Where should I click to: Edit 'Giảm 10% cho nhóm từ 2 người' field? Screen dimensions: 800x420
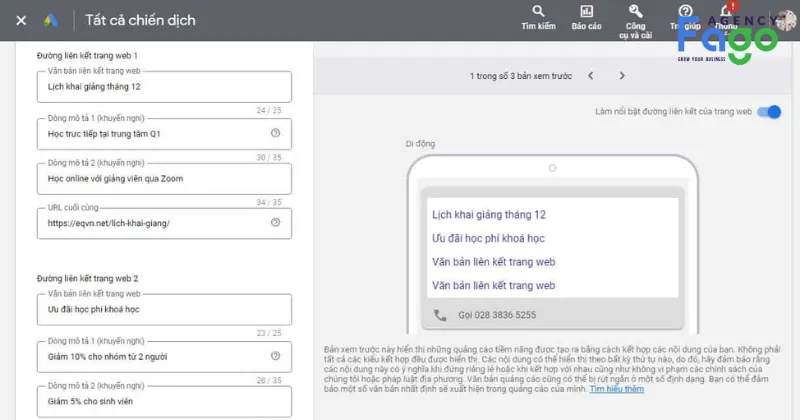(164, 357)
